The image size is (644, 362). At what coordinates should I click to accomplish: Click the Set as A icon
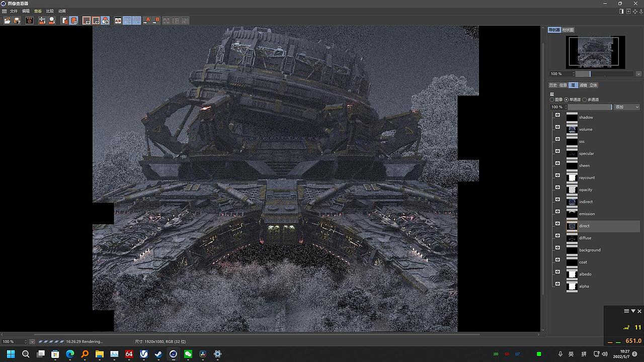tap(147, 21)
